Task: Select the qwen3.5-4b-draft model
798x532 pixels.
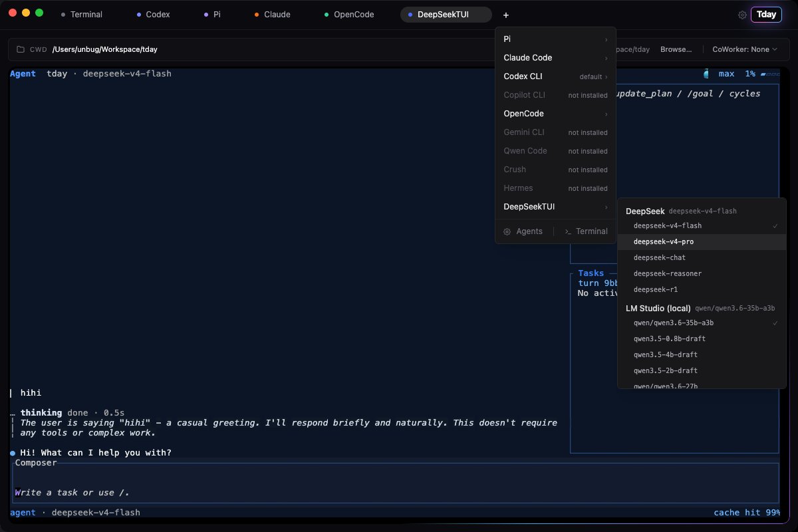Action: [702, 354]
